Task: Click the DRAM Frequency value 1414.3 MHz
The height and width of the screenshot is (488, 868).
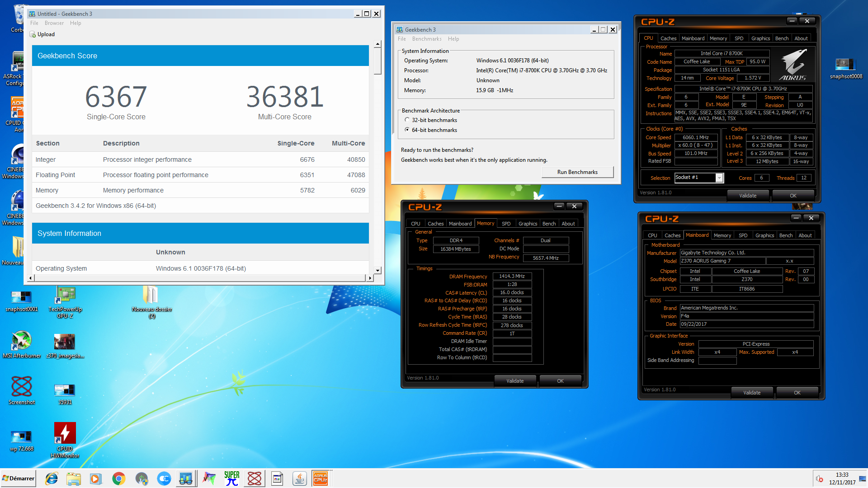Action: point(512,276)
